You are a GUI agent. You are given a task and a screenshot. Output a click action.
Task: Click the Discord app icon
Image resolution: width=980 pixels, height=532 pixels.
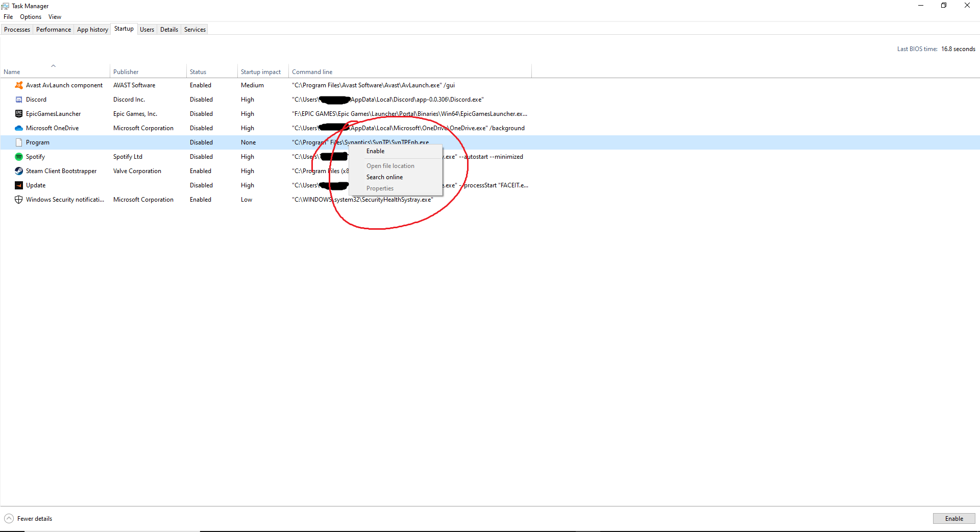19,100
